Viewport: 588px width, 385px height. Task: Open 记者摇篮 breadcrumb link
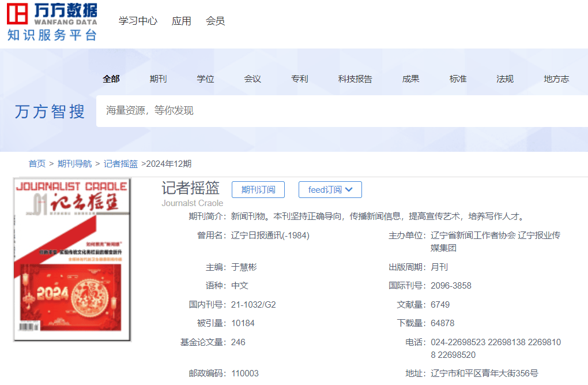click(x=120, y=164)
